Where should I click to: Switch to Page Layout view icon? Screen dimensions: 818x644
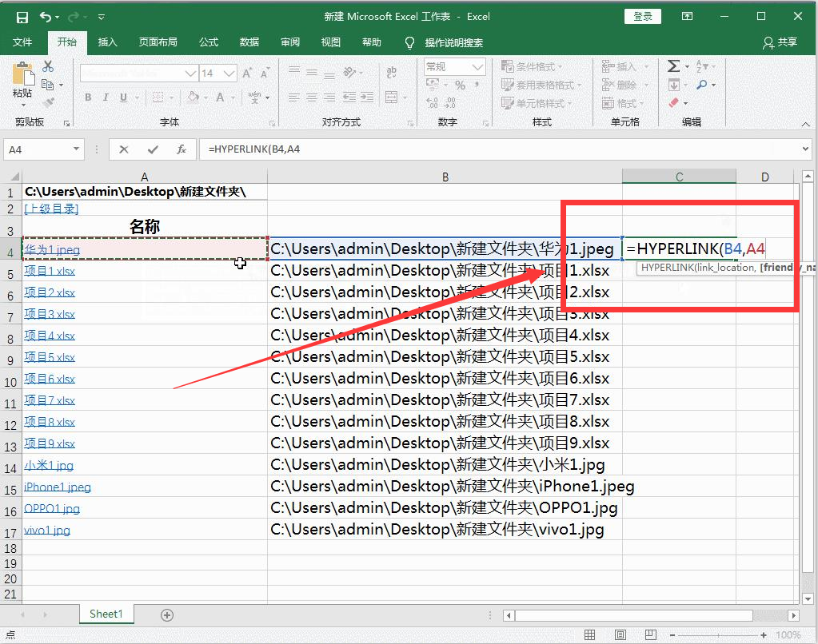620,634
